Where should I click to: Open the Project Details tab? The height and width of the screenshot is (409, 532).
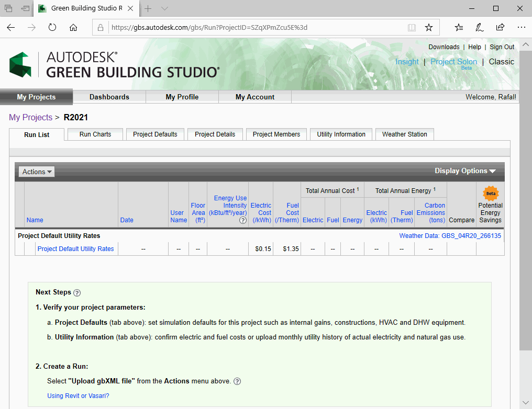coord(215,134)
